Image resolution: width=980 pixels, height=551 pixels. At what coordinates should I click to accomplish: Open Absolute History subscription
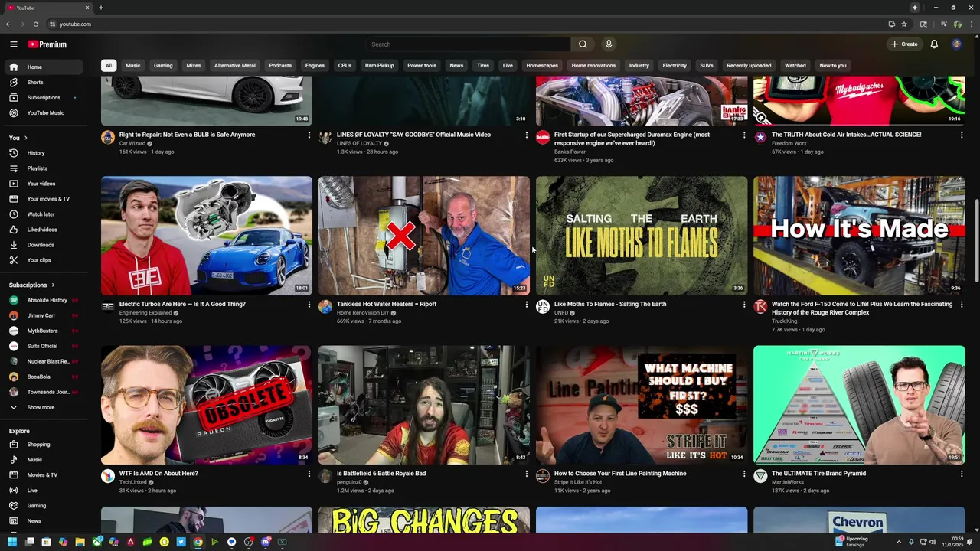tap(43, 300)
